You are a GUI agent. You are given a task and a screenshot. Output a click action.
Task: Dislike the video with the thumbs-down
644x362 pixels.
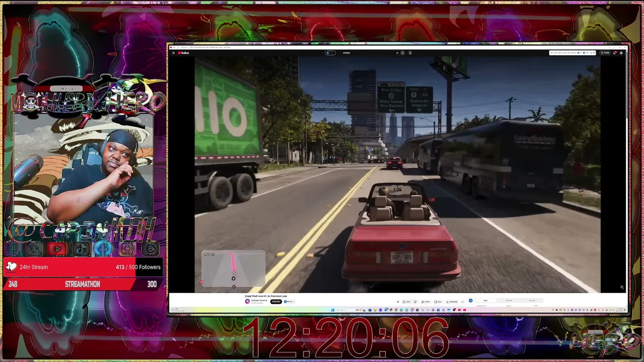click(x=415, y=302)
